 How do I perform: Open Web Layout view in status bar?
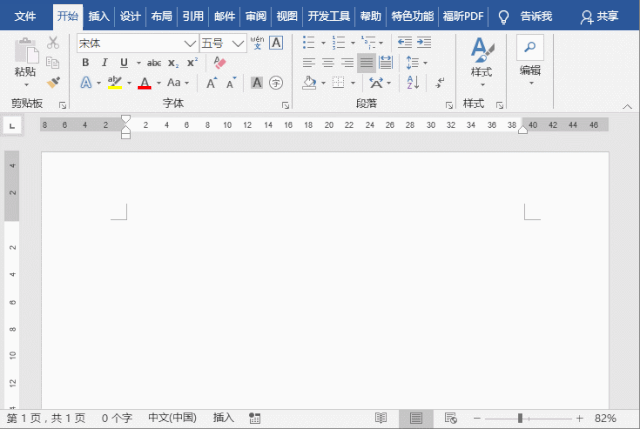click(450, 417)
